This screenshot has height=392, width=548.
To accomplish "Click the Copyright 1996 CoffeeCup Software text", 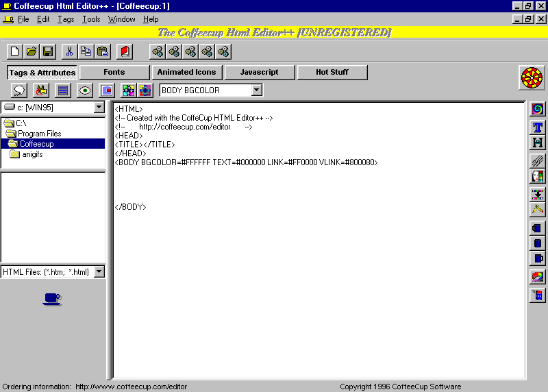I will coord(401,387).
